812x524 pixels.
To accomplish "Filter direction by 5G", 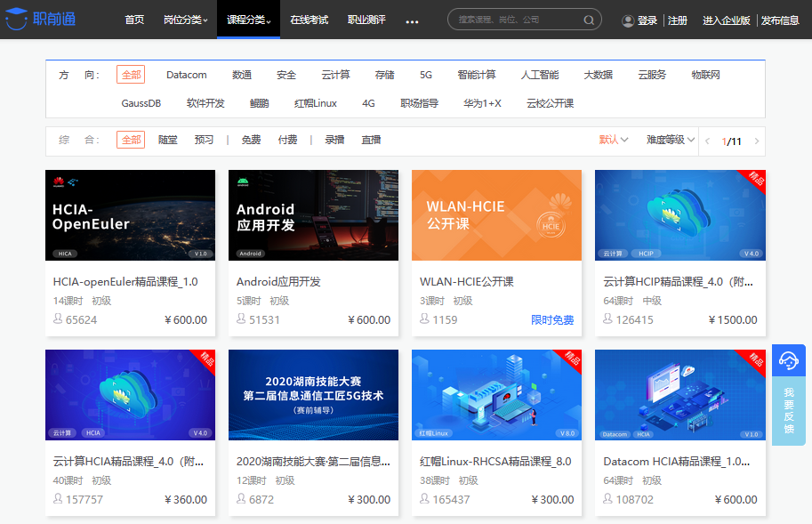I will [426, 75].
